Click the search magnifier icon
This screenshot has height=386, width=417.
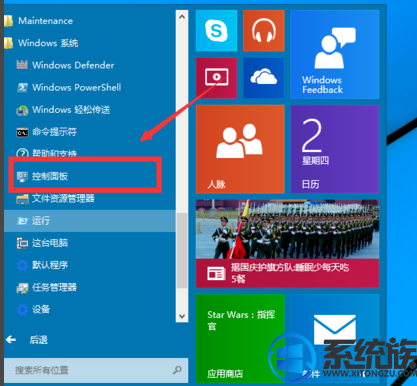(x=177, y=370)
